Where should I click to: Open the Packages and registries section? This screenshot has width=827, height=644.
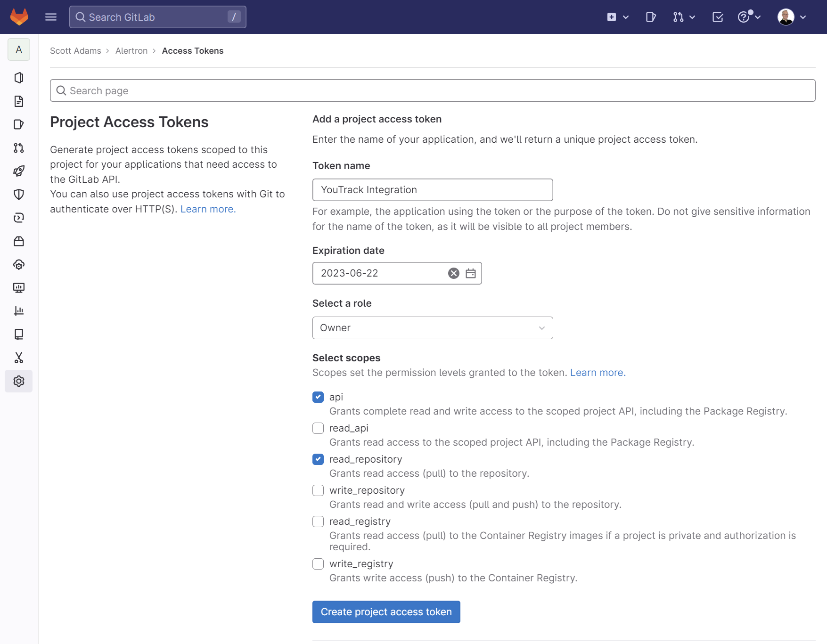[x=19, y=241]
